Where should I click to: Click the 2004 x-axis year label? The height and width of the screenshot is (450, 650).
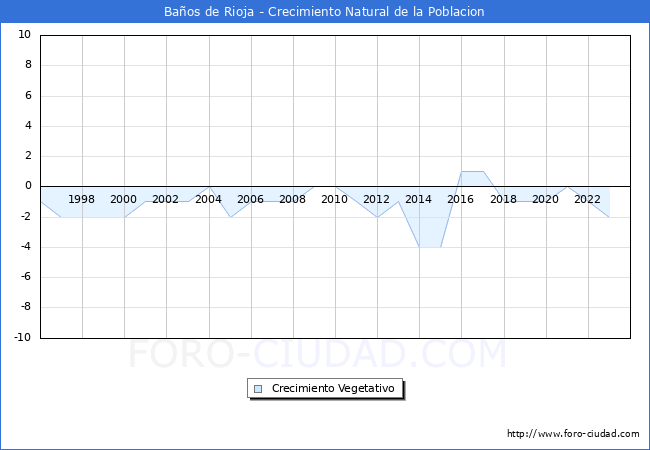coord(208,199)
